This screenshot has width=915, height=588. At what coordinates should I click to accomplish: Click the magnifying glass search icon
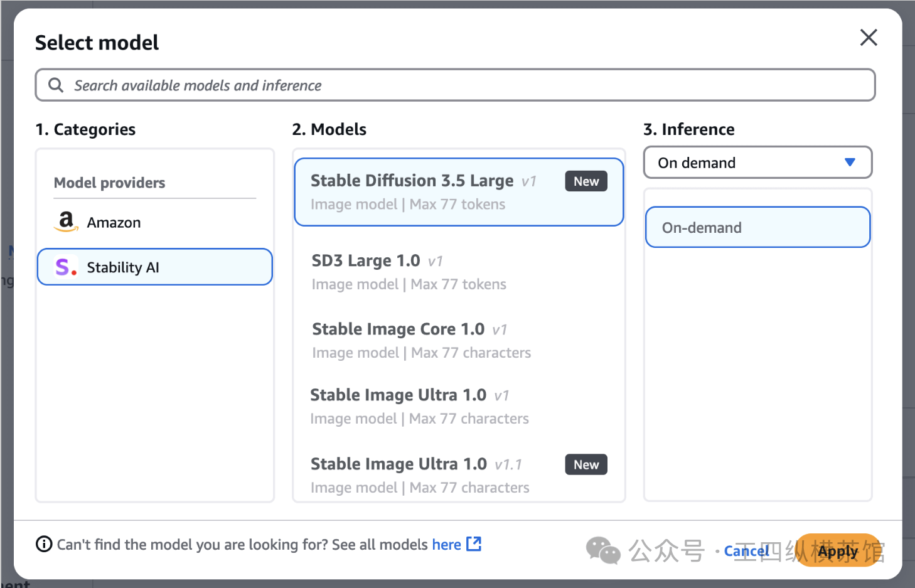click(56, 85)
